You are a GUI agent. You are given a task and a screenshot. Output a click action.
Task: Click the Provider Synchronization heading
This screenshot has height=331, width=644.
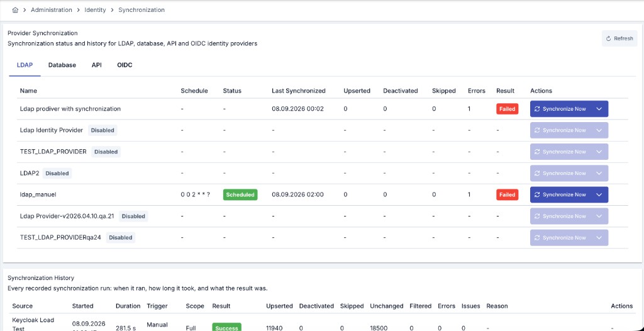click(42, 33)
